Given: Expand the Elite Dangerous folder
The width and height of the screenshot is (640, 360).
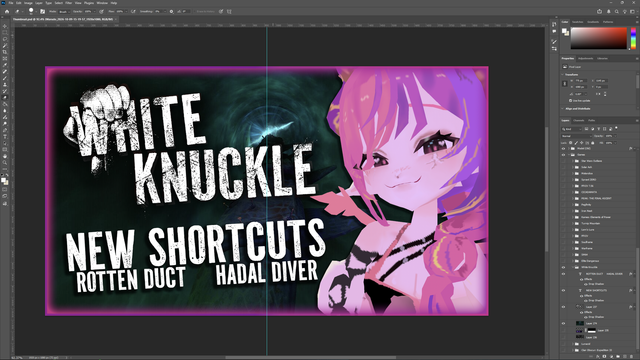Looking at the screenshot, I should (573, 260).
